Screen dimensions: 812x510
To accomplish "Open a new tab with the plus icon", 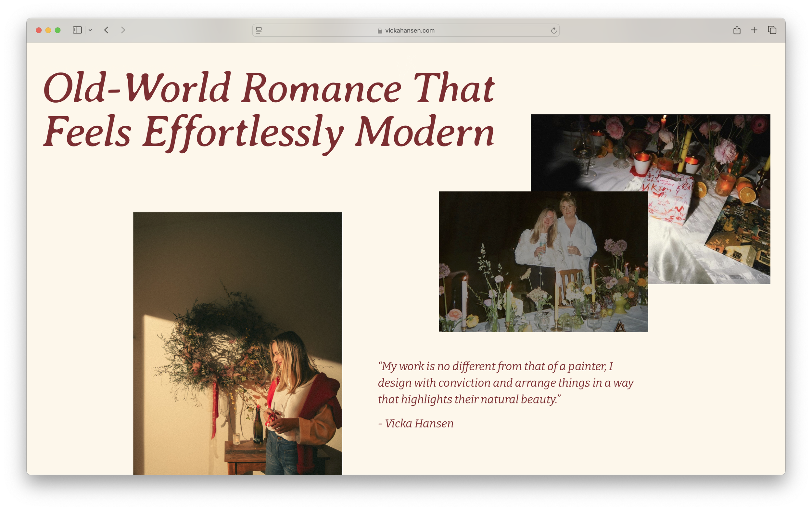I will (754, 30).
